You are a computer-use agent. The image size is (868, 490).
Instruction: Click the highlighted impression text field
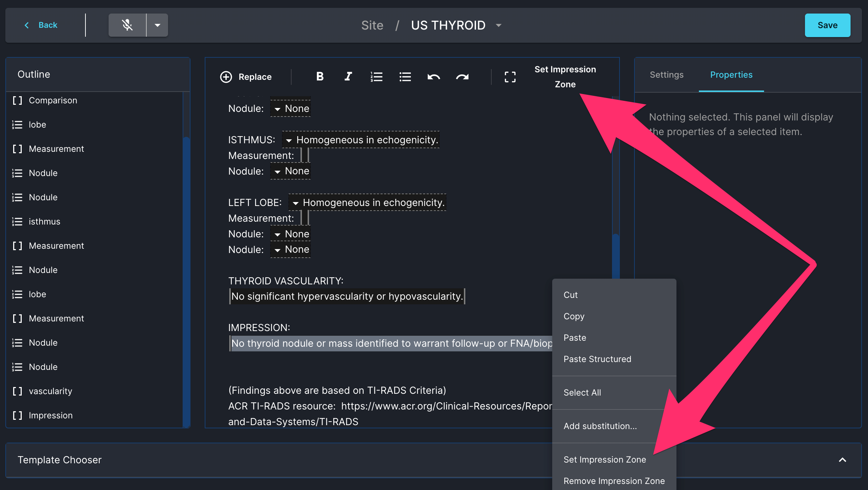(391, 344)
